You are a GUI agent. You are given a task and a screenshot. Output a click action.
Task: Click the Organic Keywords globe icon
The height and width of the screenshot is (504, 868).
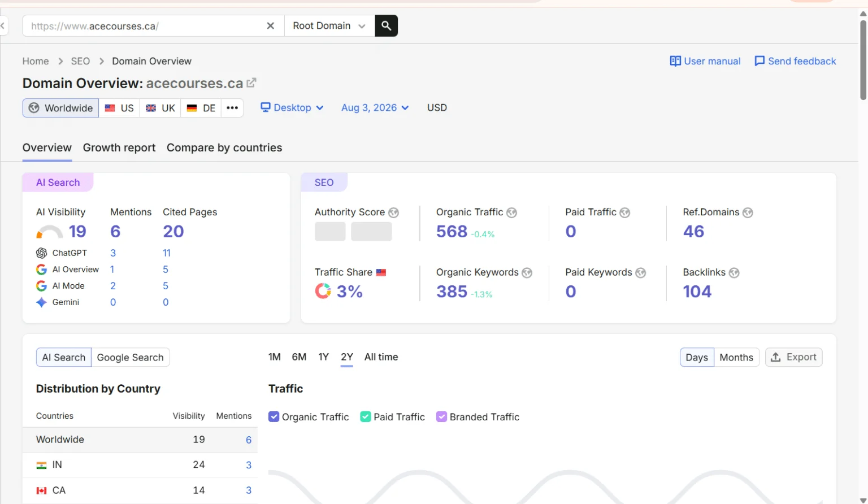tap(527, 273)
